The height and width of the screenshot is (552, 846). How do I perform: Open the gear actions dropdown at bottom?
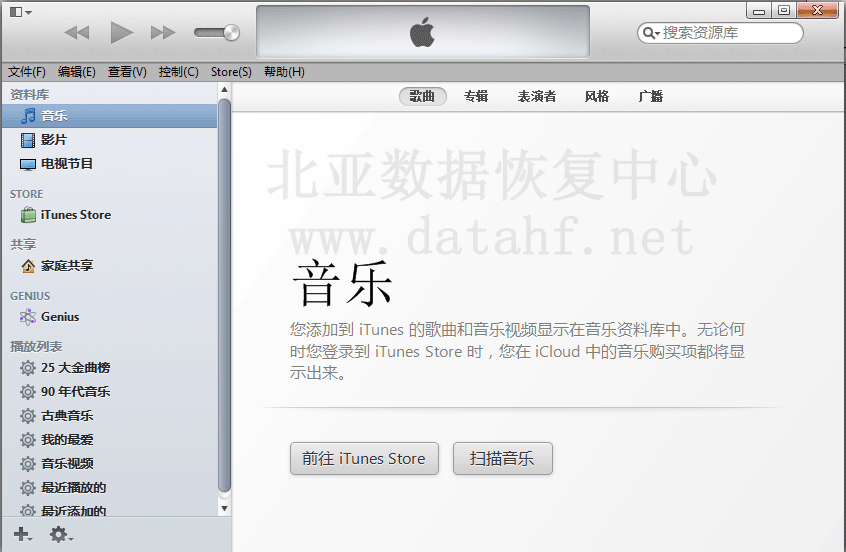(61, 535)
